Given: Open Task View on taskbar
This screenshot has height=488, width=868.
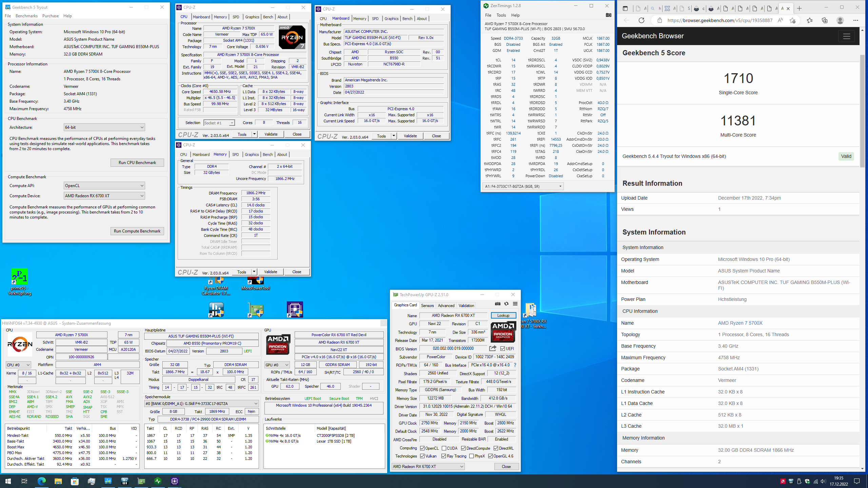Looking at the screenshot, I should click(24, 481).
